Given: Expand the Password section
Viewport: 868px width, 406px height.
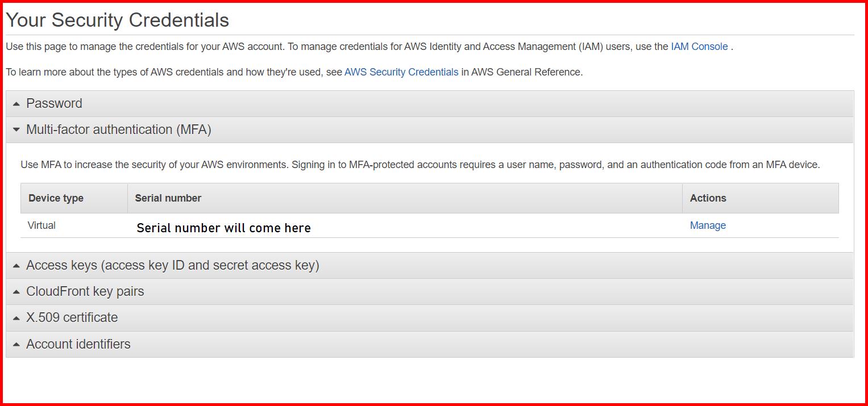Looking at the screenshot, I should click(x=54, y=103).
